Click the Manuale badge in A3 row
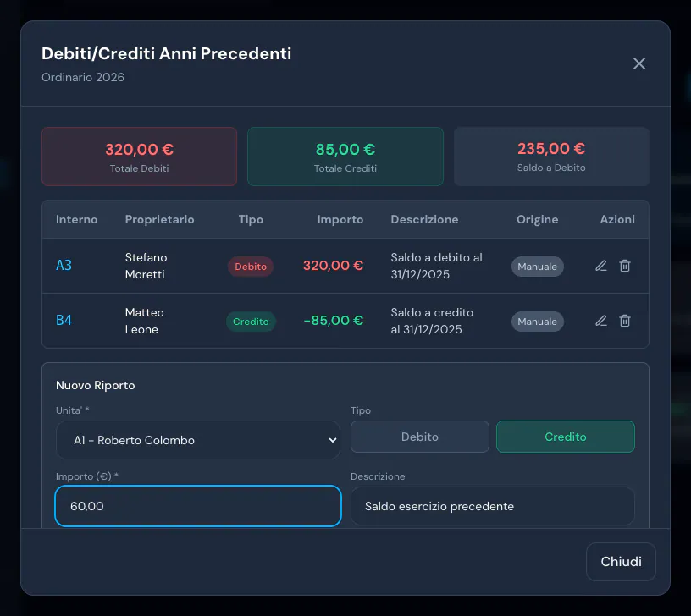 click(537, 267)
